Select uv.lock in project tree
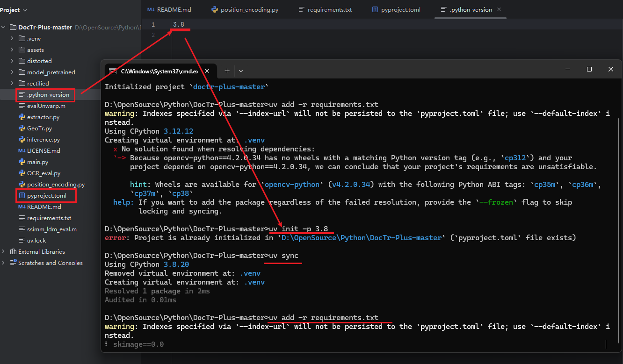This screenshot has width=623, height=364. pos(36,240)
